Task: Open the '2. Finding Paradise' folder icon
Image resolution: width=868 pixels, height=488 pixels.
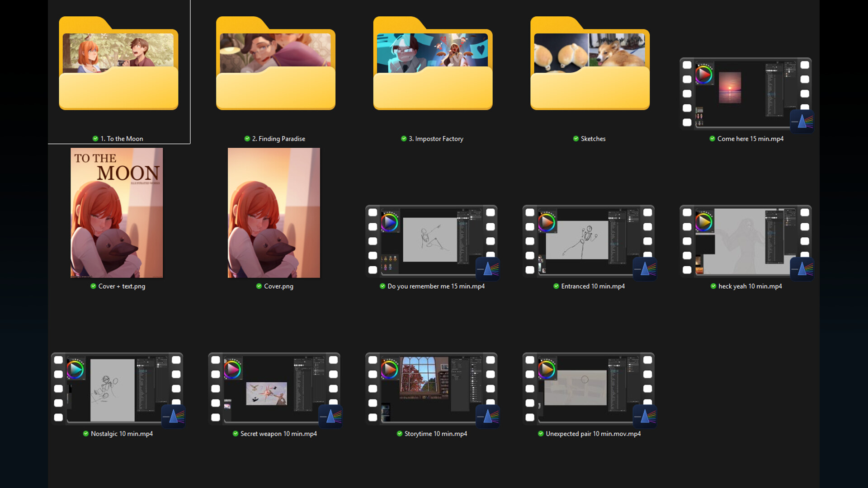Action: click(x=276, y=63)
